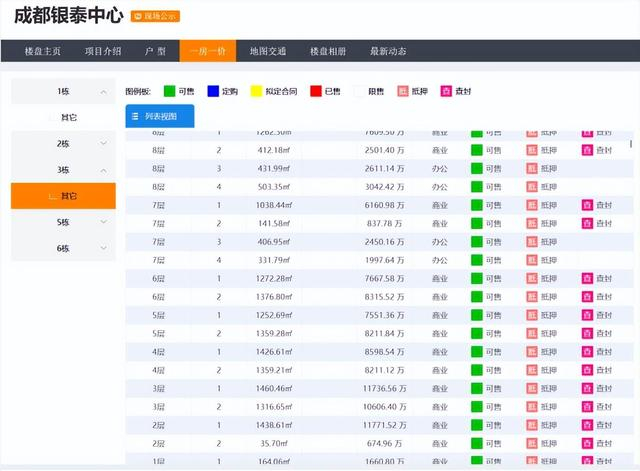Click 抵押 icon in the 1359.21㎡ row

pyautogui.click(x=532, y=370)
